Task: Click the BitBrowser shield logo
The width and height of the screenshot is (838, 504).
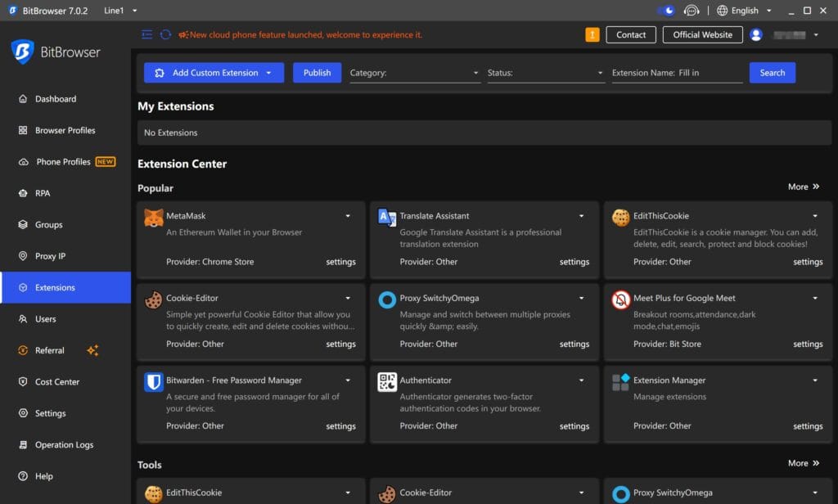Action: tap(22, 52)
